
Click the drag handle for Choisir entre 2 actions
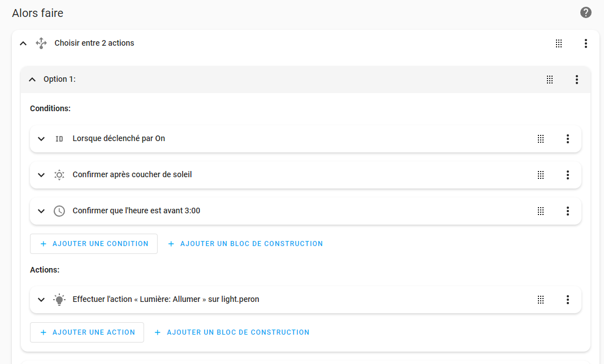tap(559, 43)
